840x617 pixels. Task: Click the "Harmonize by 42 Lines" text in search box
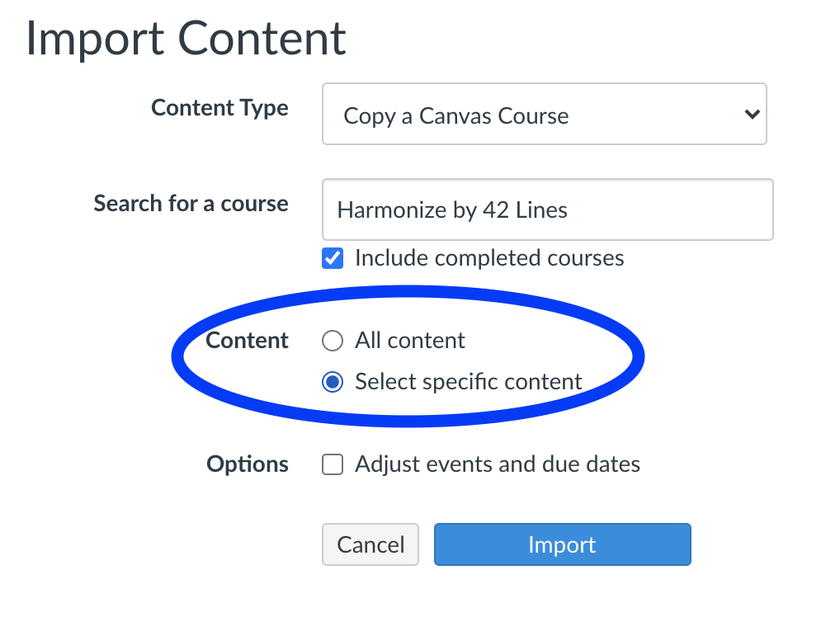452,210
